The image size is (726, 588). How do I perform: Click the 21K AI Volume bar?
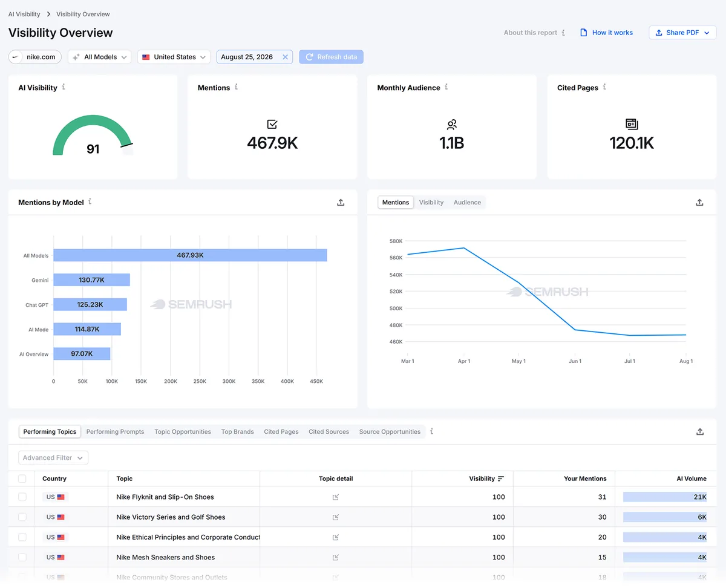point(665,497)
